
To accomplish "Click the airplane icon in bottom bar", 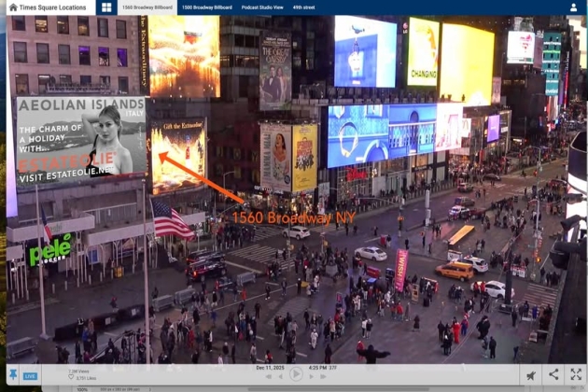I will (531, 375).
